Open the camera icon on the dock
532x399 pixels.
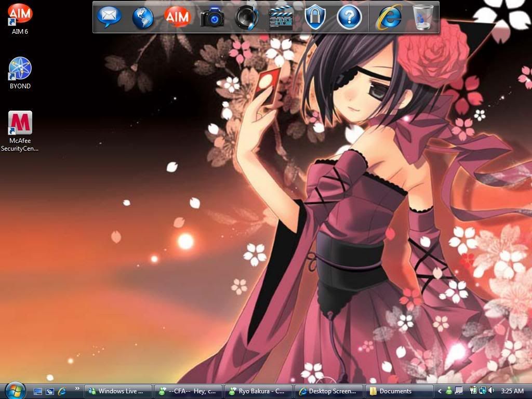pos(212,17)
